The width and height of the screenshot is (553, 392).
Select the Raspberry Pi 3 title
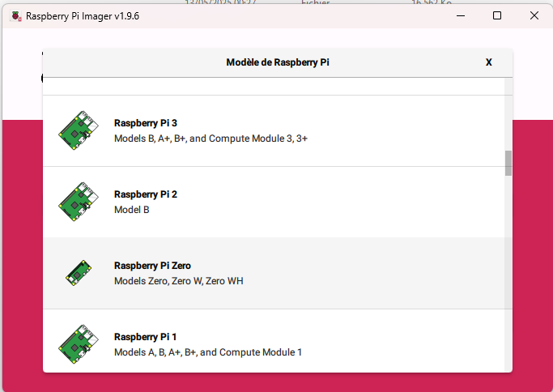pos(146,123)
